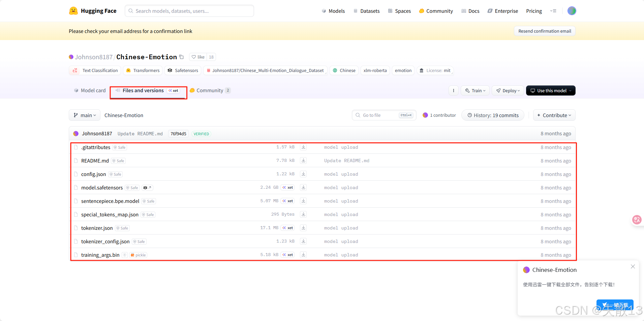
Task: Copy model name with the copy icon
Action: (181, 57)
